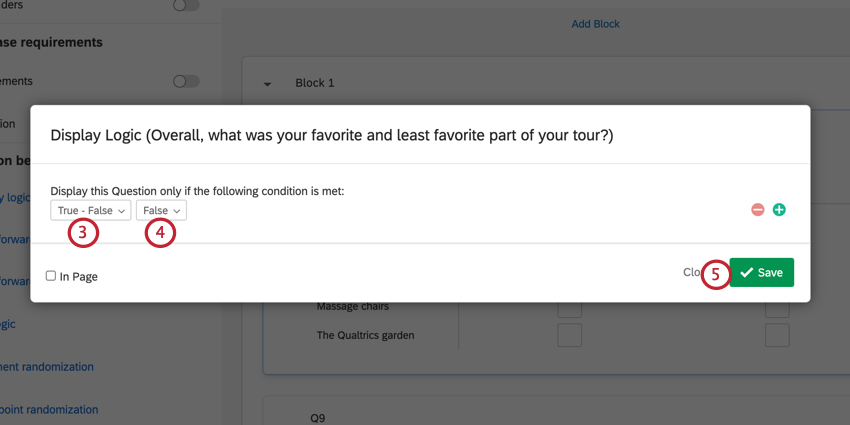Toggle the topmost sidebar switch
This screenshot has height=425, width=850.
coord(186,6)
